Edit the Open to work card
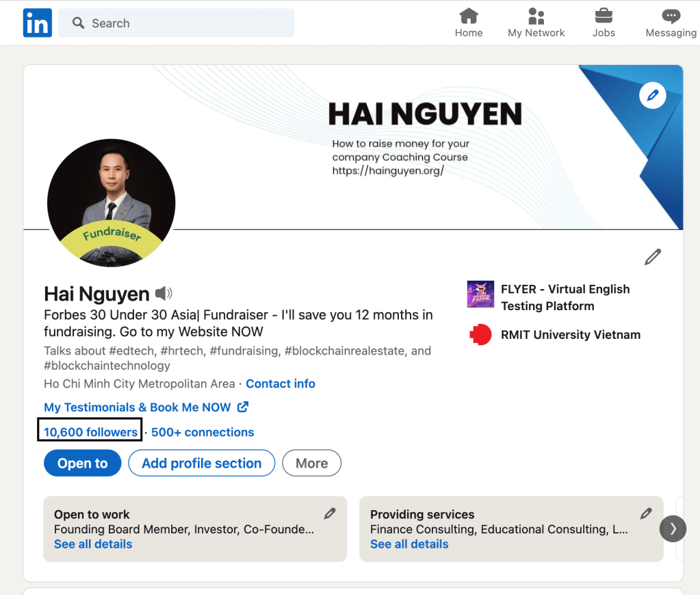 tap(330, 514)
